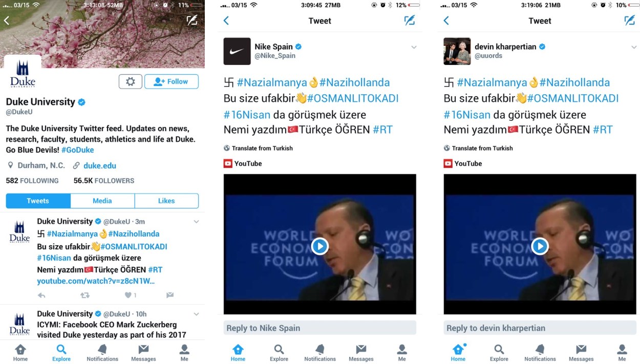The height and width of the screenshot is (364, 640).
Task: Tap the Reply to devin kharpertian field
Action: pyautogui.click(x=540, y=328)
